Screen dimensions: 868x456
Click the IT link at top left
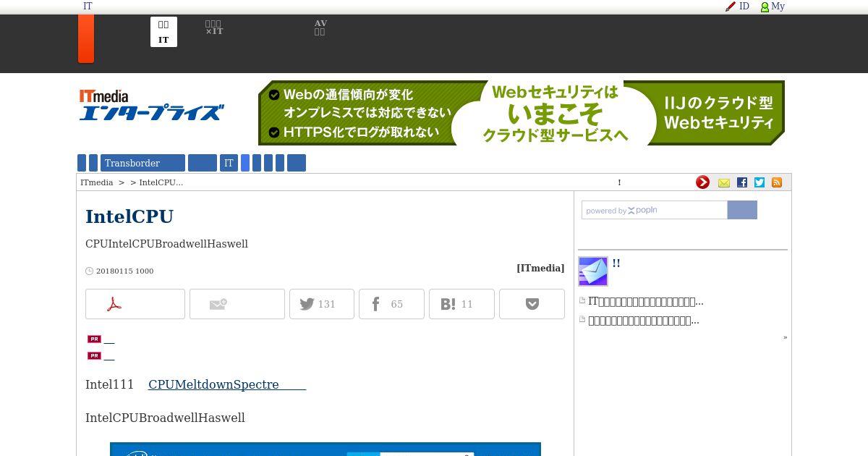(x=88, y=7)
